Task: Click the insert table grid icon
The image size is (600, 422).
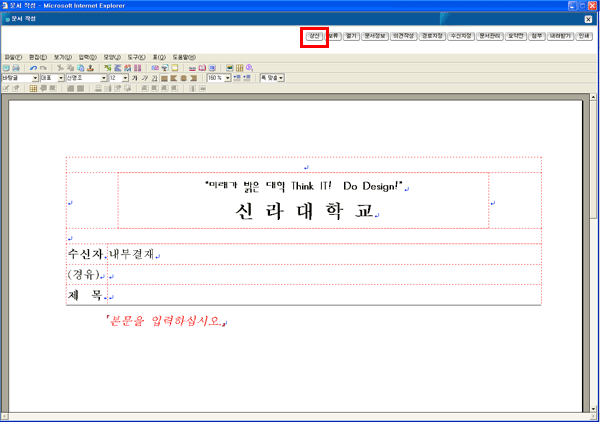Action: click(x=240, y=68)
